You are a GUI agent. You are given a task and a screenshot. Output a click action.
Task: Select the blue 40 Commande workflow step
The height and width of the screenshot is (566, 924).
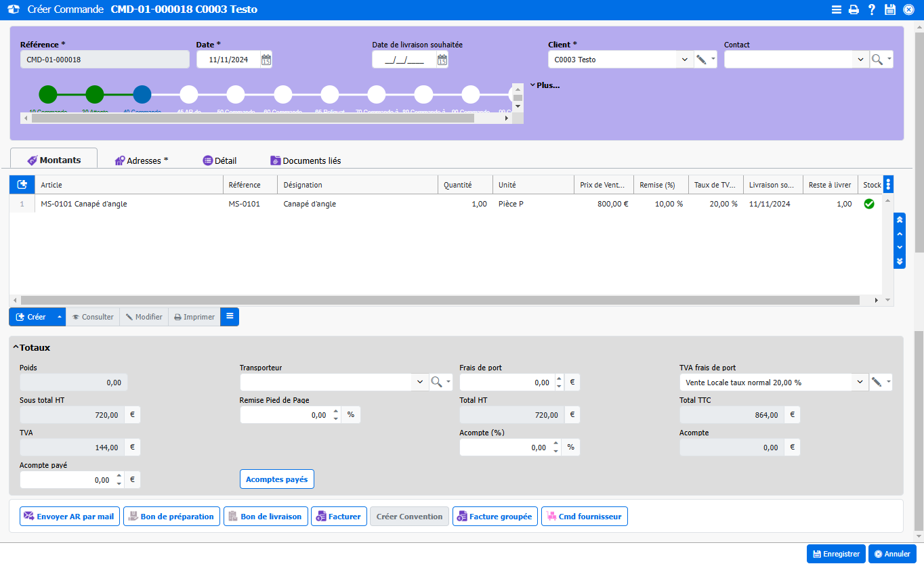142,94
